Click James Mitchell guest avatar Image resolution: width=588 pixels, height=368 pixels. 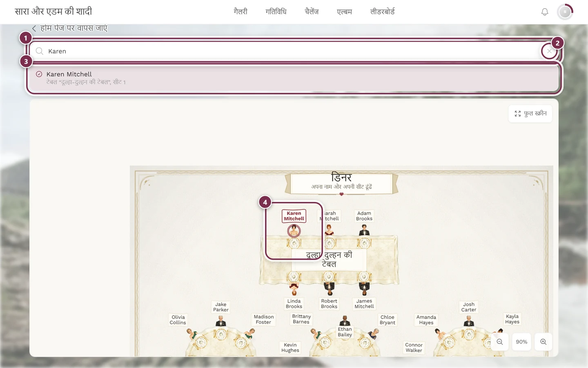(x=364, y=289)
